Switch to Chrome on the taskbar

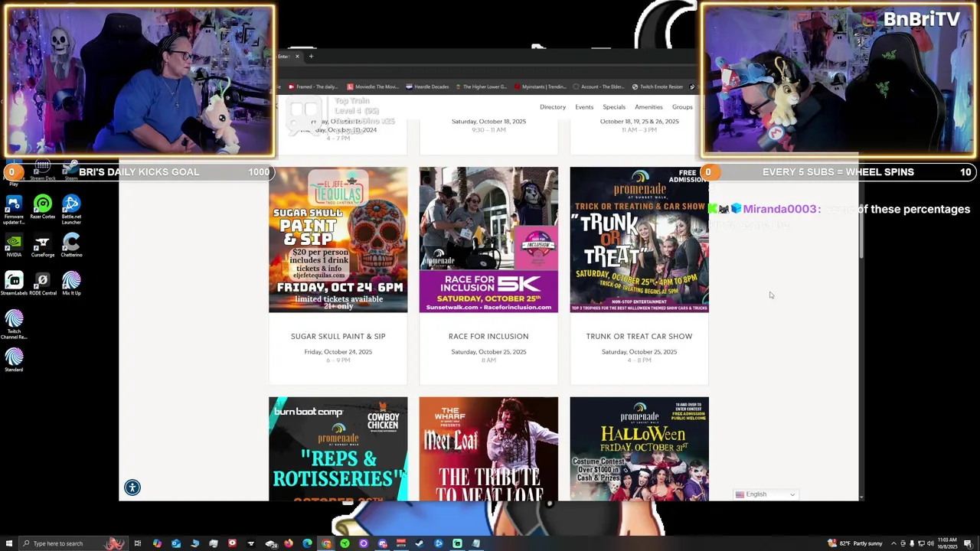[x=326, y=543]
